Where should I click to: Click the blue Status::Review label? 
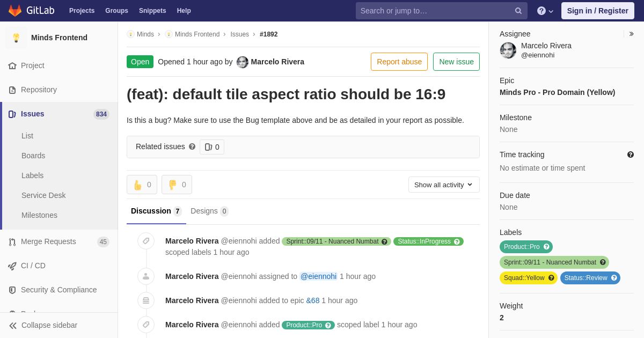tap(586, 278)
